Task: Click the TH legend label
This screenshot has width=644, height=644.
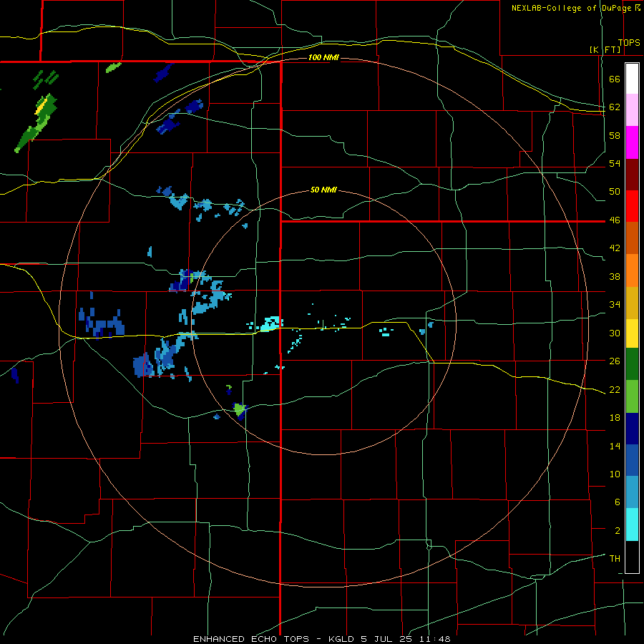Action: point(615,559)
